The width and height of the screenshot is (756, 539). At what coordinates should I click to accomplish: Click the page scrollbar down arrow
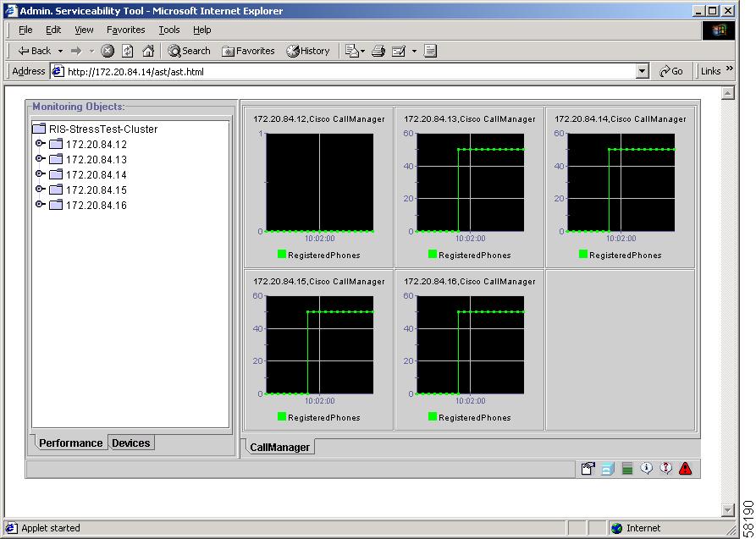728,509
